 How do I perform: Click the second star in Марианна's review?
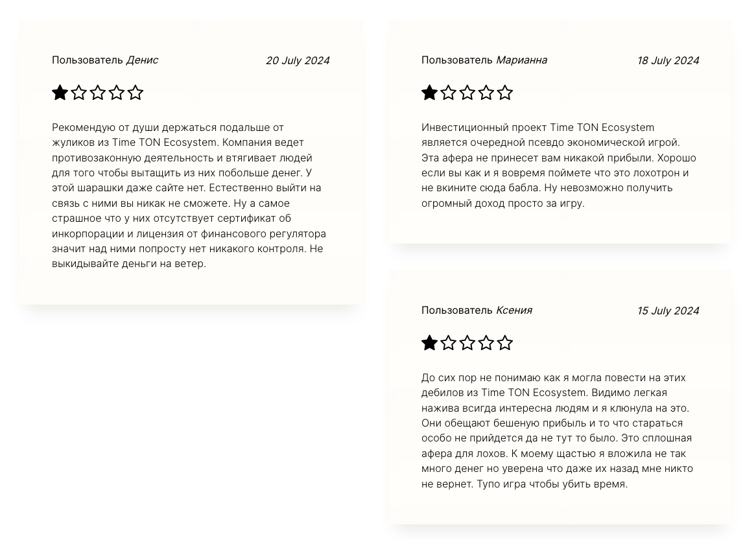[448, 92]
